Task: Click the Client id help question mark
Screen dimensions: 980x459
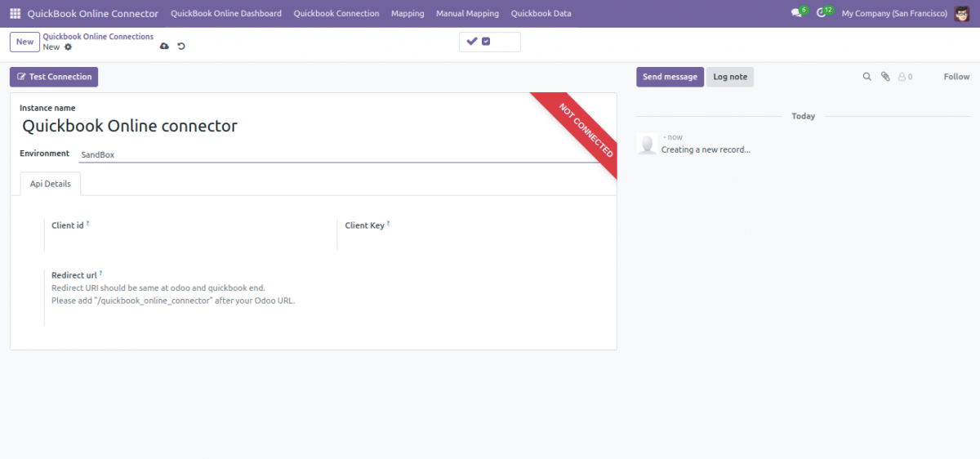Action: pyautogui.click(x=88, y=223)
